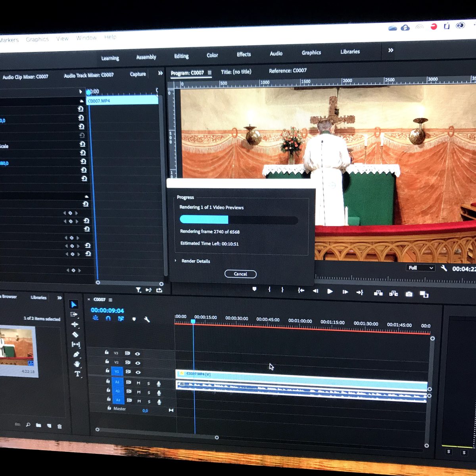Toggle timeline Snap magnet button

[108, 318]
